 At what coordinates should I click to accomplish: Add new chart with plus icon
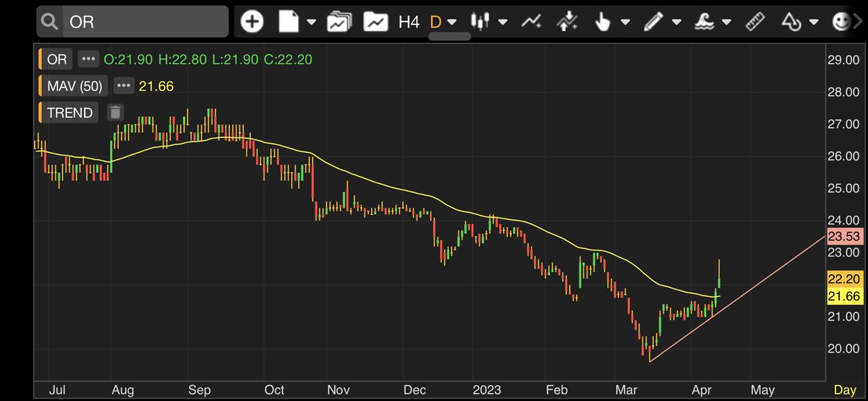252,22
